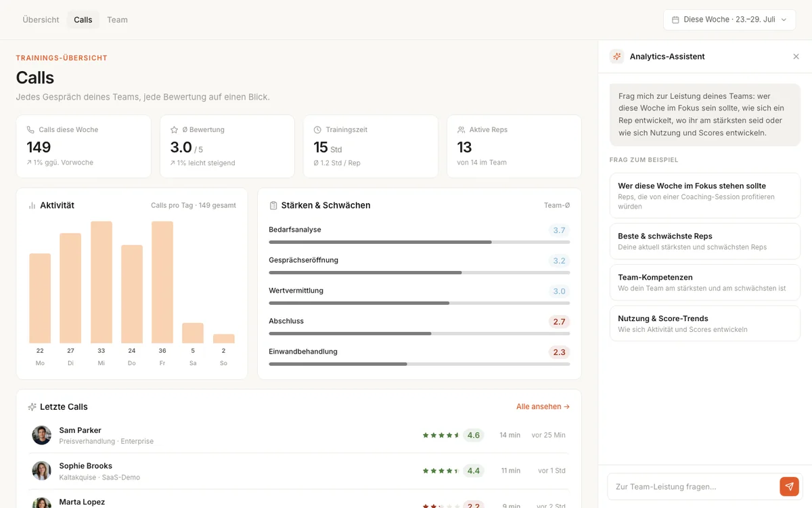Open Sam Parker's avatar thumbnail
The width and height of the screenshot is (812, 508).
pyautogui.click(x=41, y=435)
